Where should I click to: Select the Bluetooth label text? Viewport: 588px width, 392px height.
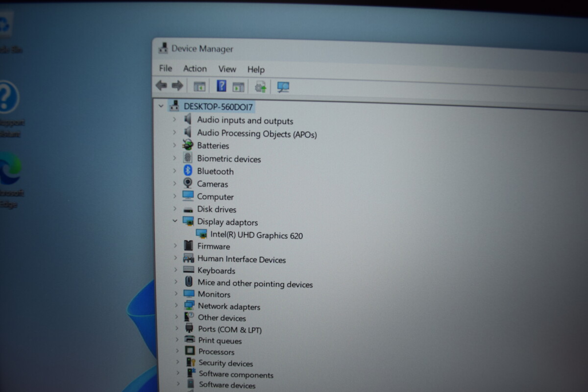pyautogui.click(x=215, y=171)
